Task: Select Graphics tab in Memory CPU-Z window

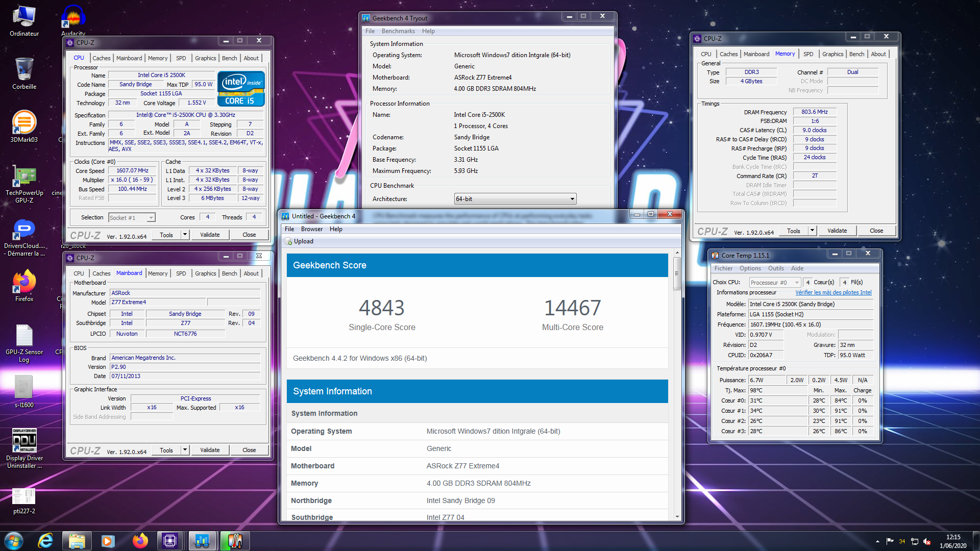Action: 833,54
